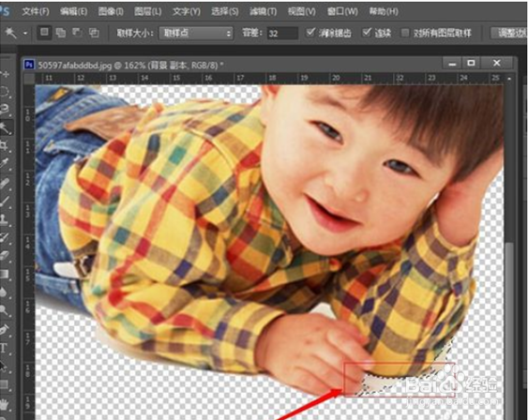The image size is (528, 420).
Task: Select the Path Selection tool
Action: pos(5,366)
